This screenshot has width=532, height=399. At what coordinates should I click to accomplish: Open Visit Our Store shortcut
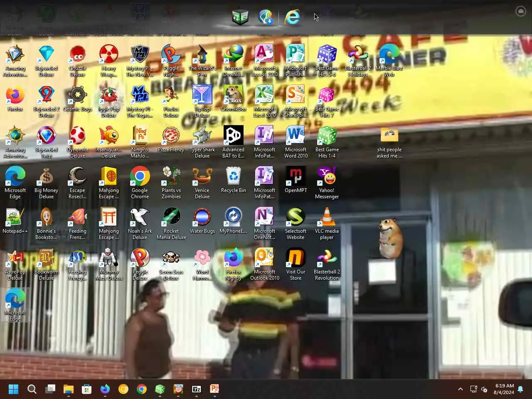[296, 265]
